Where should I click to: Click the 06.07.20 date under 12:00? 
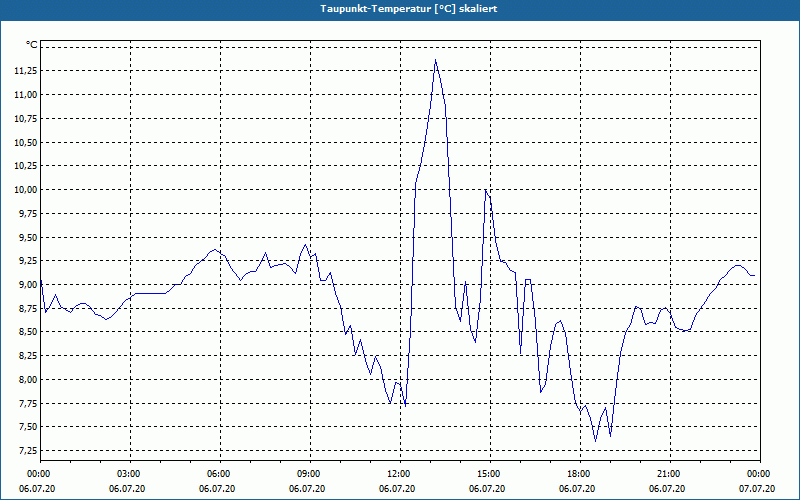(397, 489)
